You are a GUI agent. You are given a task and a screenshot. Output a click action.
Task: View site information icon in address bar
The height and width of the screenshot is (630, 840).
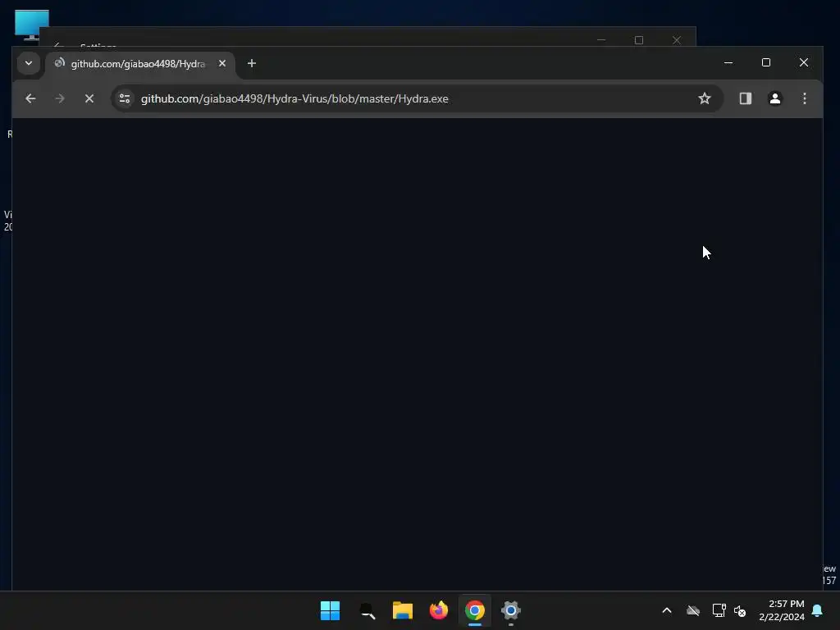click(125, 98)
